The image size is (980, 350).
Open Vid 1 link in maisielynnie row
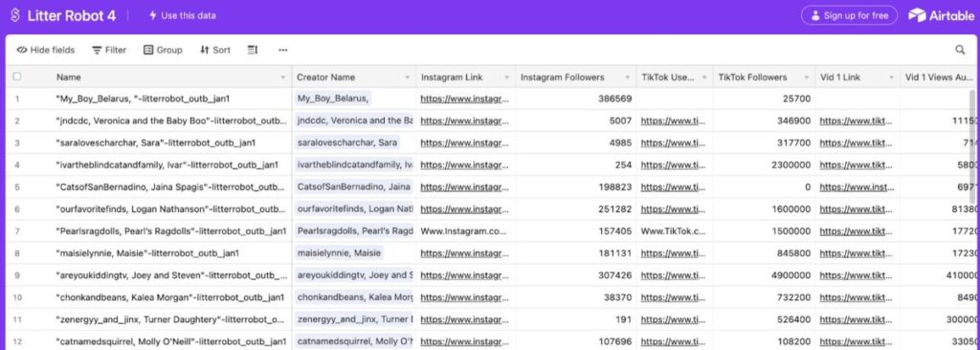856,253
